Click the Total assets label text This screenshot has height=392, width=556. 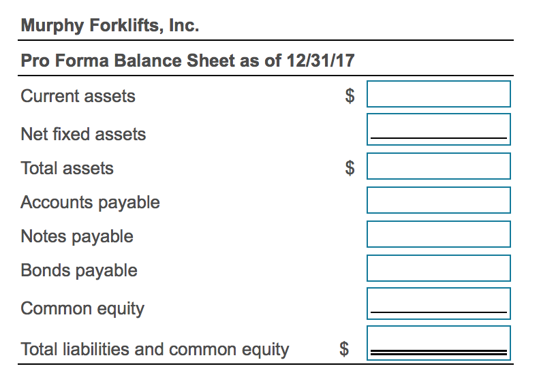point(67,168)
